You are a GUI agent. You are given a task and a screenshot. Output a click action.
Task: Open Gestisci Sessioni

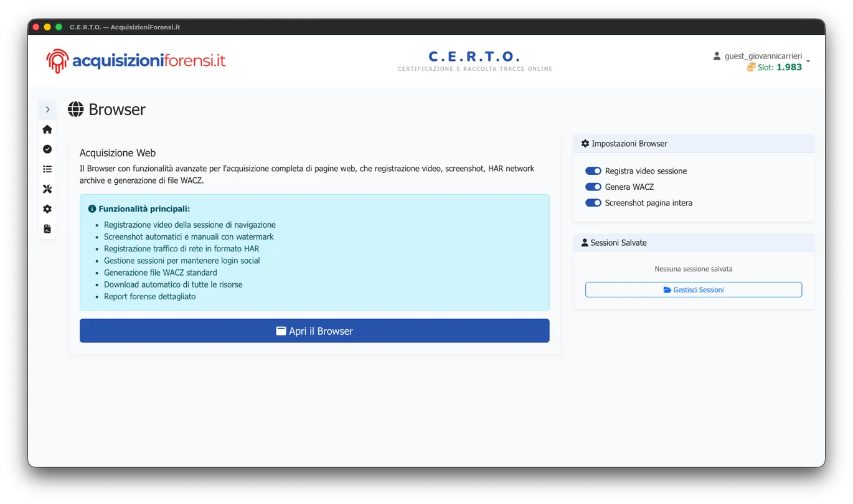click(693, 289)
